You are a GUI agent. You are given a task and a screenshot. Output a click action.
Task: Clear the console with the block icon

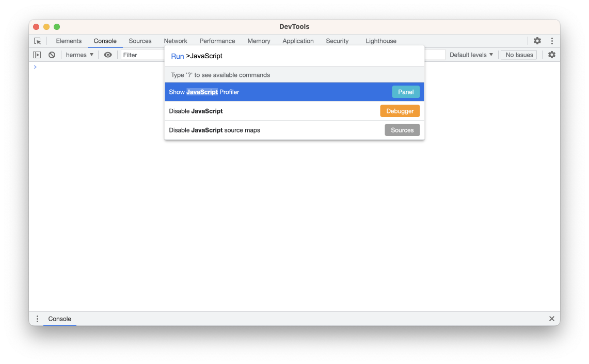[x=52, y=55]
